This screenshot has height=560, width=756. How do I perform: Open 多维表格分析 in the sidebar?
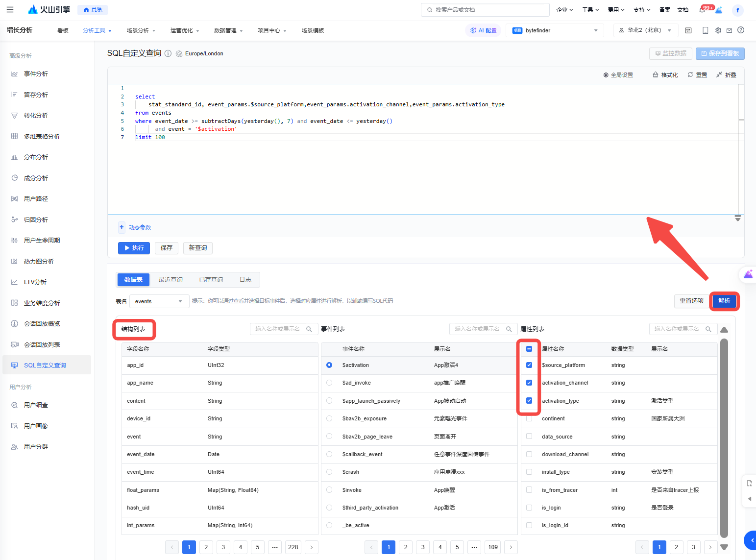coord(42,136)
